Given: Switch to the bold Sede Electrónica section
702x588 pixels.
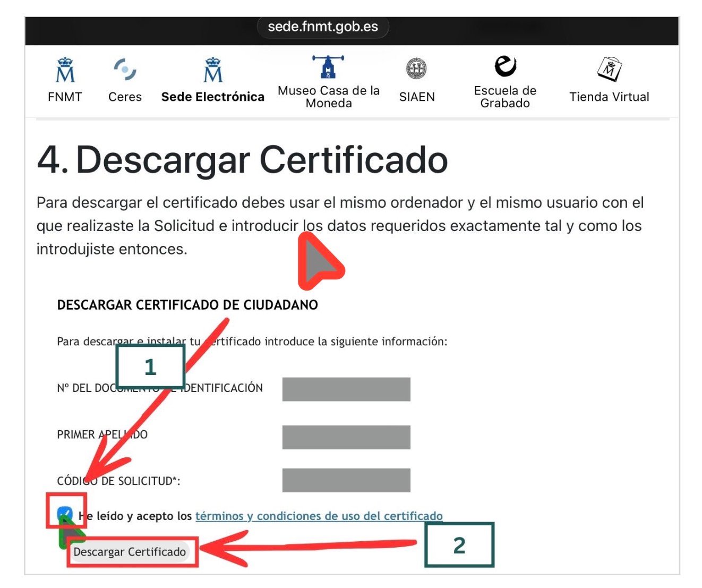Looking at the screenshot, I should pos(212,97).
